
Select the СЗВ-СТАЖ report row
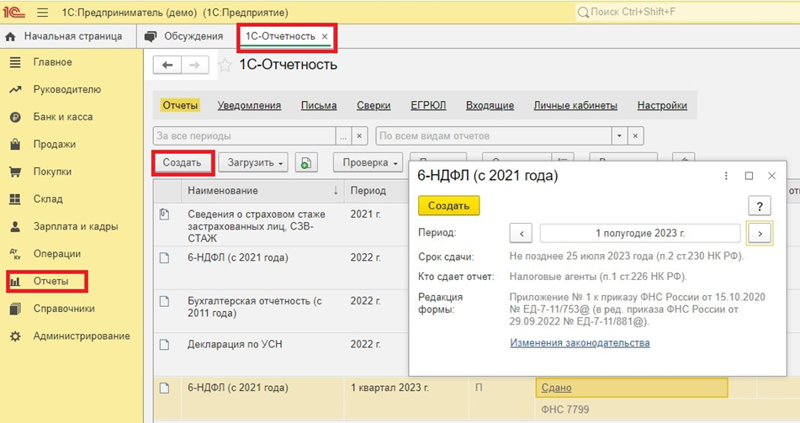click(281, 226)
